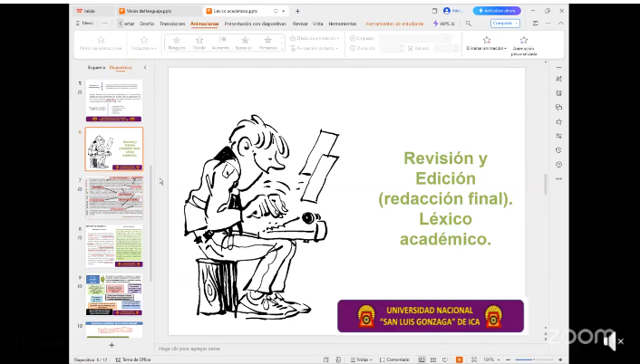Viewport: 640px width, 364px height.
Task: Collapse the slide thumbnail panel
Action: click(144, 67)
